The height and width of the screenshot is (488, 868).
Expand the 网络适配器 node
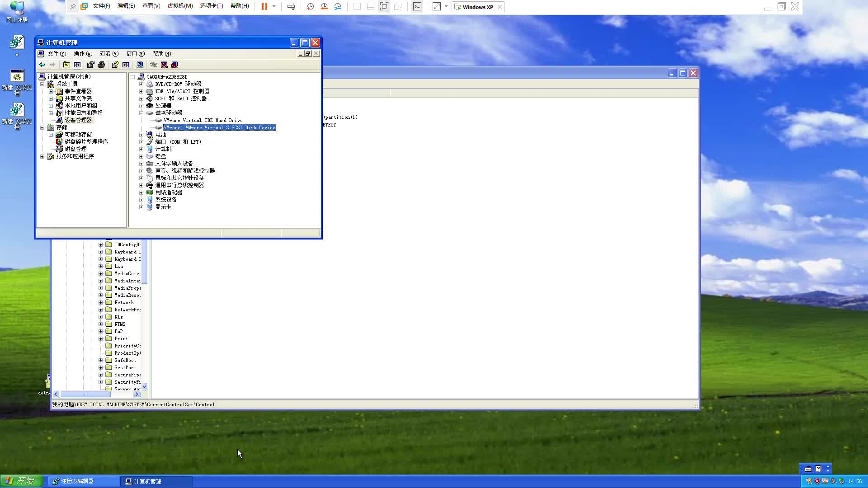click(x=141, y=192)
